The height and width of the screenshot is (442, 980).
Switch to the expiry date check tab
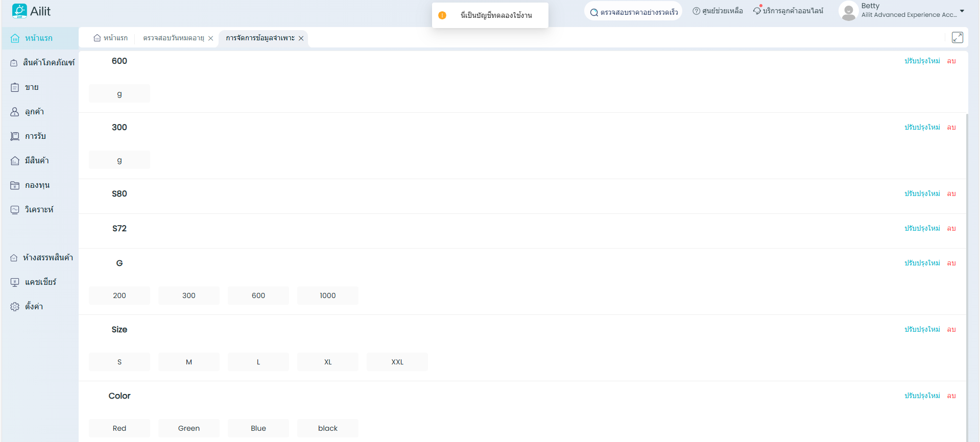pyautogui.click(x=173, y=38)
